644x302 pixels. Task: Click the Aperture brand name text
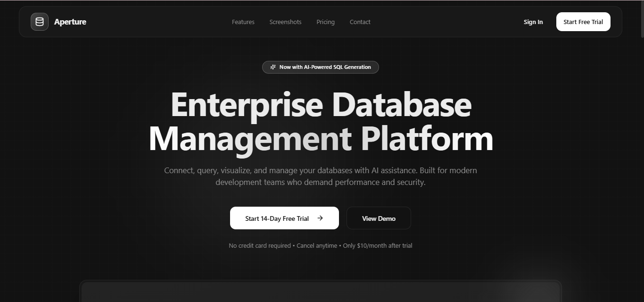point(70,21)
